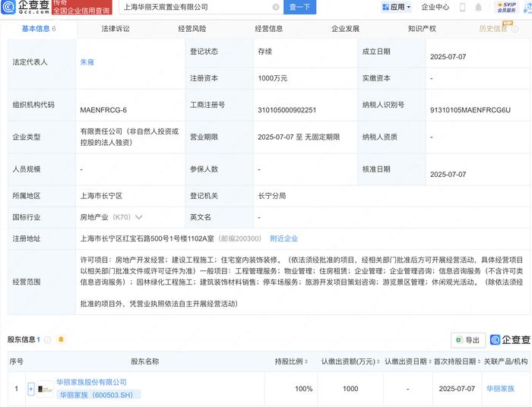The image size is (532, 407).
Task: Sort by 首次持股日期 column
Action: coord(479,361)
